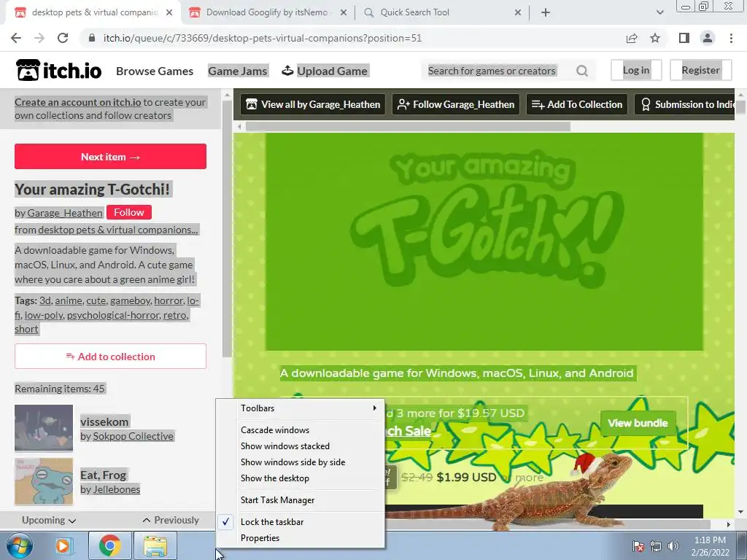Screen dimensions: 747x560
Task: Open Windows Media Player from taskbar
Action: (63, 545)
